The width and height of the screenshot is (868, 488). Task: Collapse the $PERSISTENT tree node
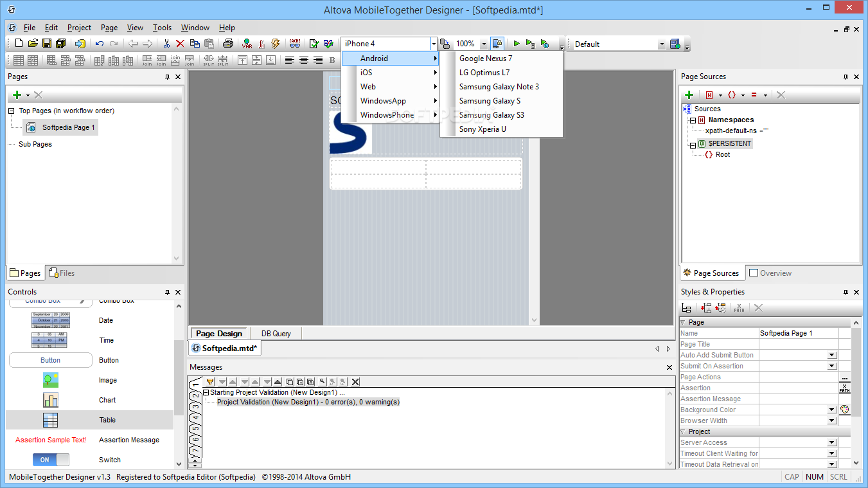click(x=693, y=145)
